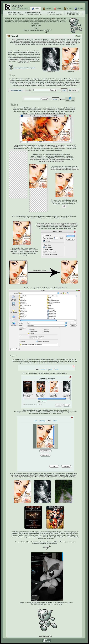Viewport: 89px width, 644px height.
Task: Click the Views menu icon in Save As
Action: click(x=68, y=293)
